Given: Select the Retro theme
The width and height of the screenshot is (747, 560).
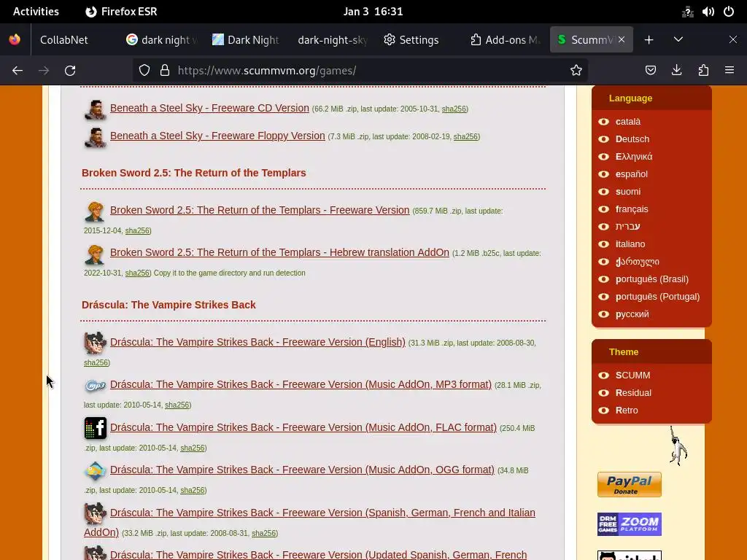Looking at the screenshot, I should click(627, 411).
